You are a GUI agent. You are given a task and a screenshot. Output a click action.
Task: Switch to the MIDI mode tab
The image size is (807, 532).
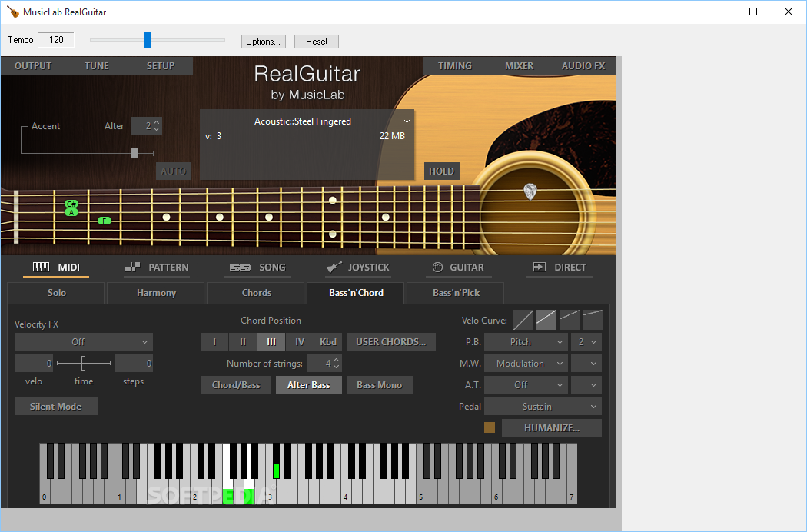click(x=56, y=268)
